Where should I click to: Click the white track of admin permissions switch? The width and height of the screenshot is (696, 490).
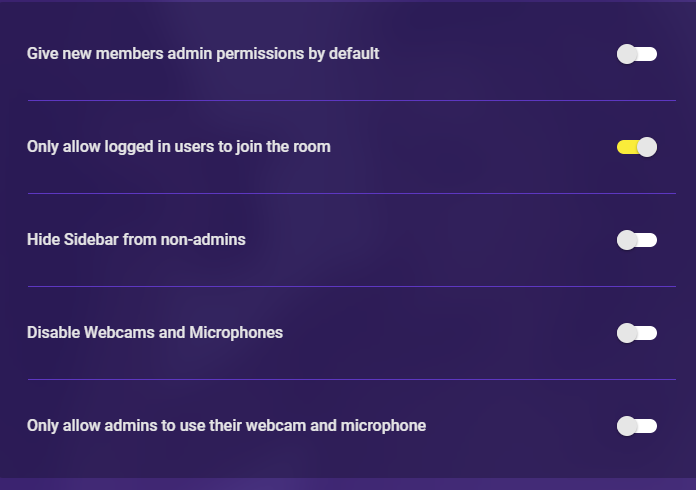(x=648, y=54)
